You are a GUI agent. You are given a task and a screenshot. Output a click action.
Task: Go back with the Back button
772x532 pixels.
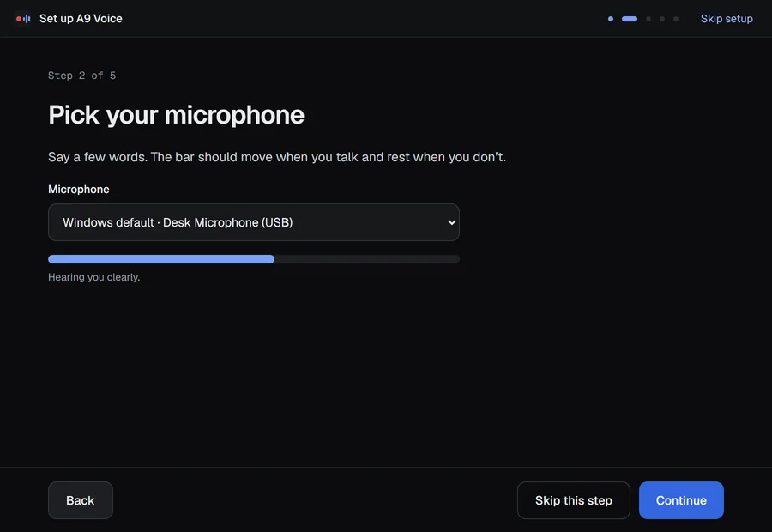81,500
